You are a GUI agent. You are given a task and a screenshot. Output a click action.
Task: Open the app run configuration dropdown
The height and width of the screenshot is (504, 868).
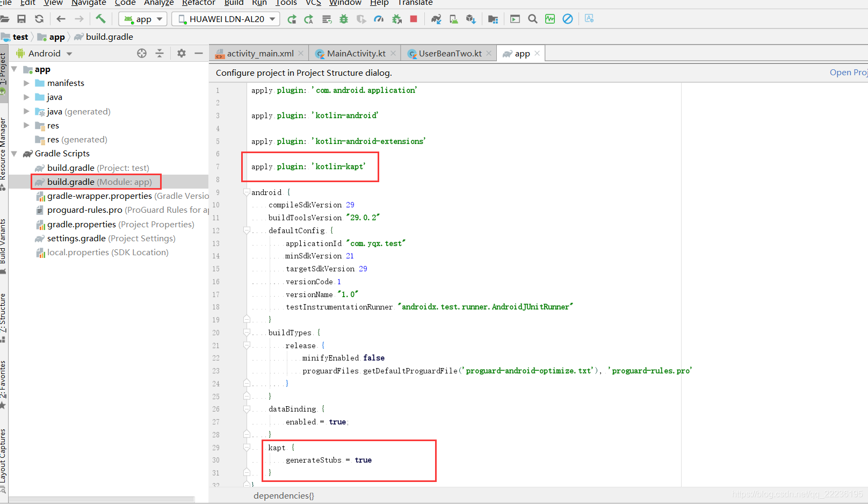pyautogui.click(x=143, y=19)
